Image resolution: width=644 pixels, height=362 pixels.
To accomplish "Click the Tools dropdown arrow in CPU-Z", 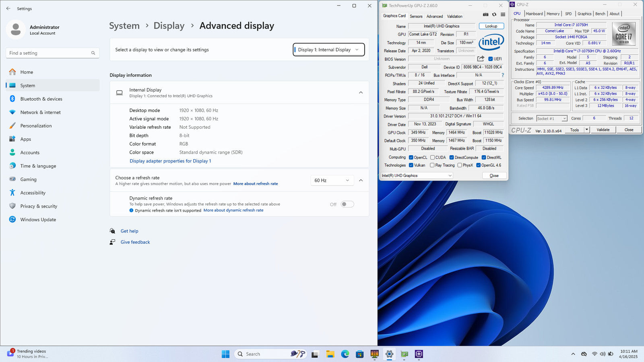I will tap(586, 130).
